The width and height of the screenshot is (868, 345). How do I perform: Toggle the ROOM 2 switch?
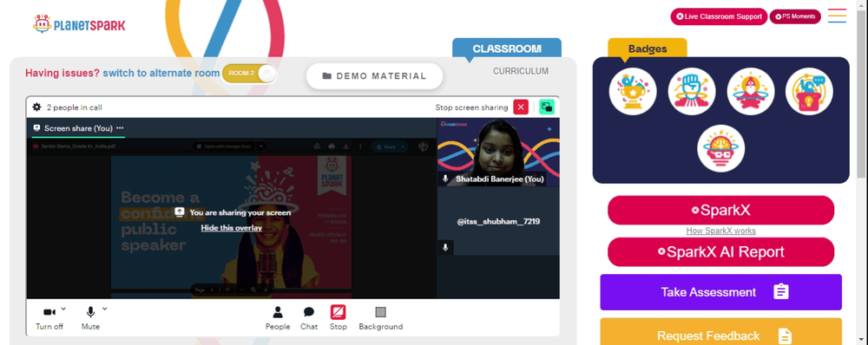click(x=249, y=74)
